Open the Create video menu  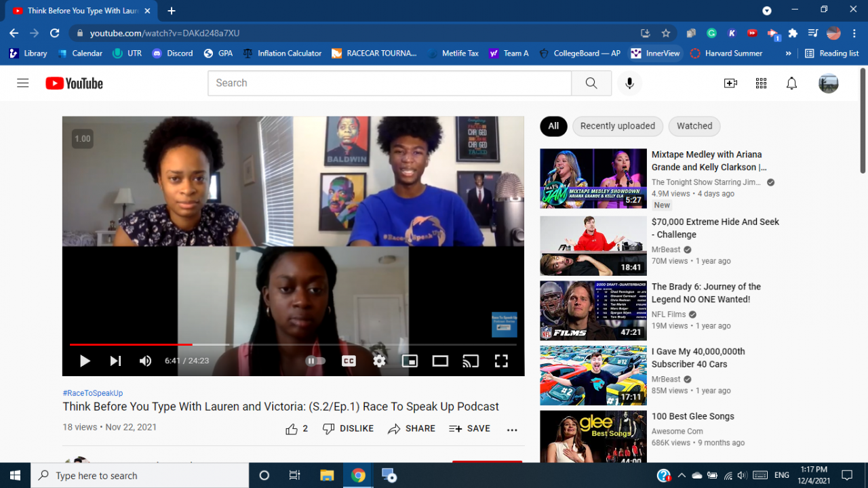point(730,83)
